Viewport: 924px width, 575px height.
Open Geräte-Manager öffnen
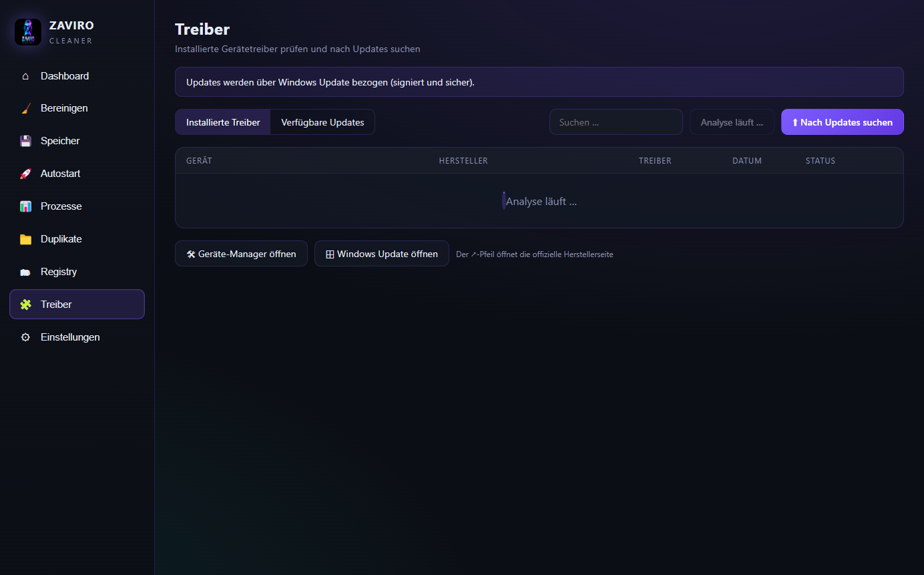(241, 254)
